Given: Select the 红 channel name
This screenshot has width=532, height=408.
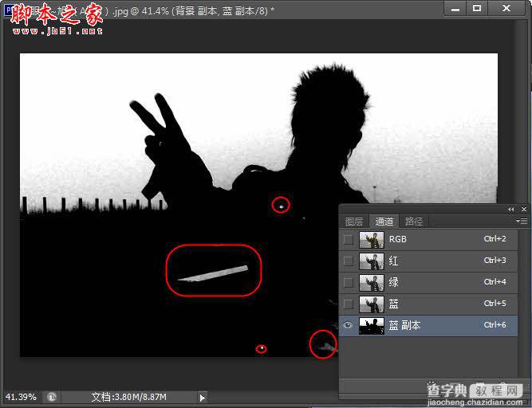Looking at the screenshot, I should point(393,261).
